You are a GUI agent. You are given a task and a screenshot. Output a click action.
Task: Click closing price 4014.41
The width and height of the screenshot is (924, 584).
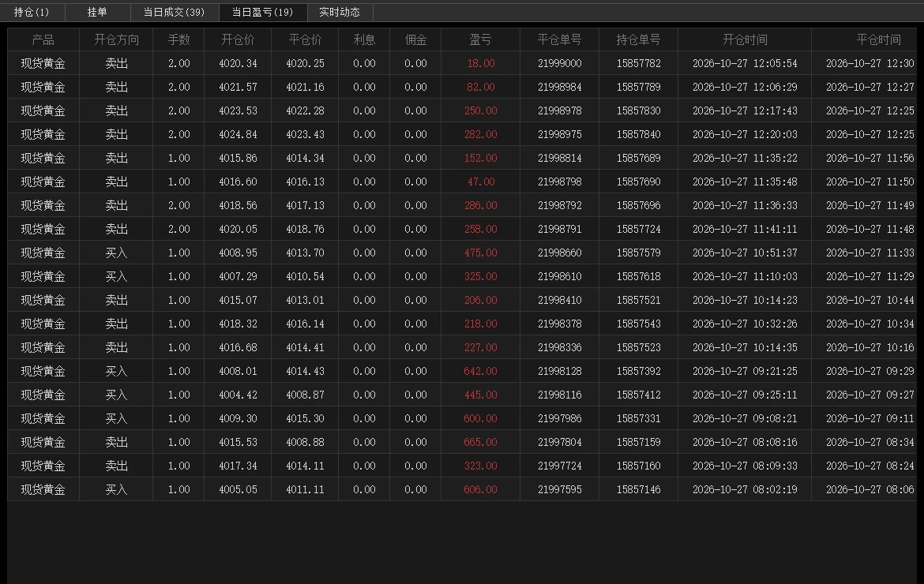306,347
